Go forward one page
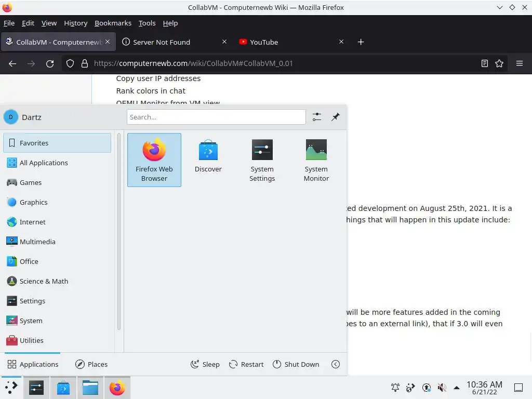Image resolution: width=532 pixels, height=399 pixels. pyautogui.click(x=31, y=63)
